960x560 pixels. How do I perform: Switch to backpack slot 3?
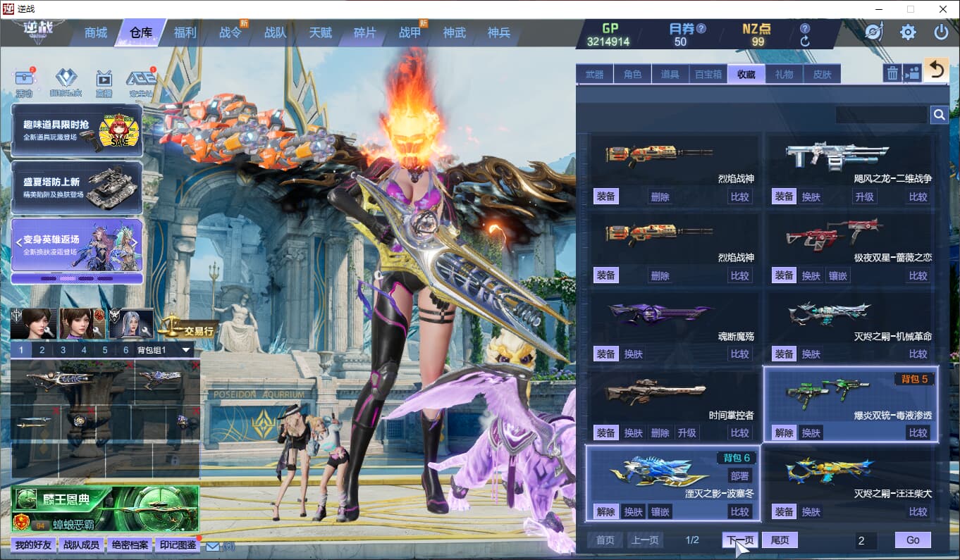pyautogui.click(x=63, y=350)
